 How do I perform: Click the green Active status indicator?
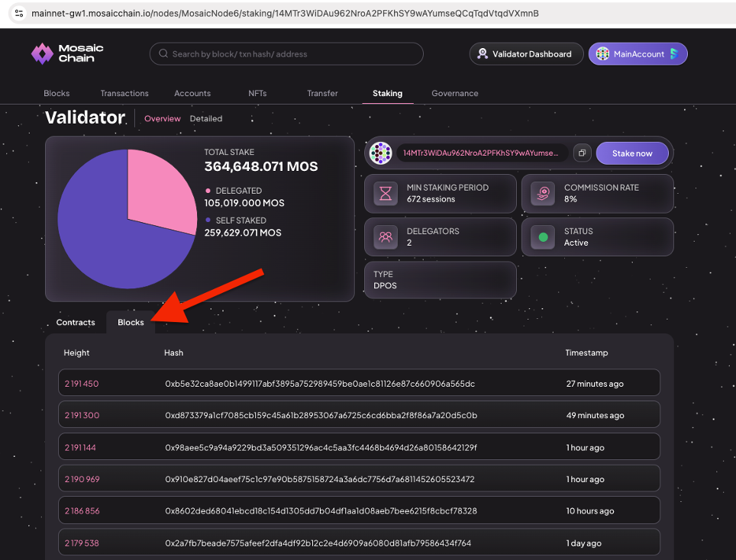(543, 237)
